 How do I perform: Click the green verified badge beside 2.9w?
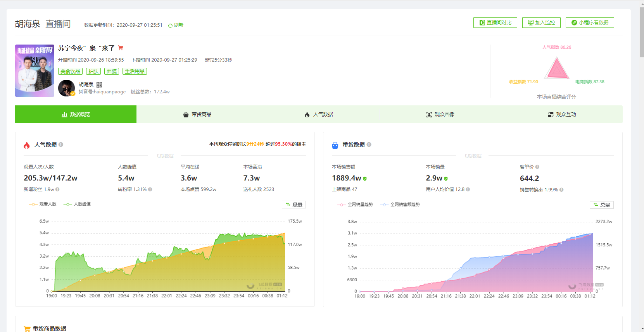446,179
